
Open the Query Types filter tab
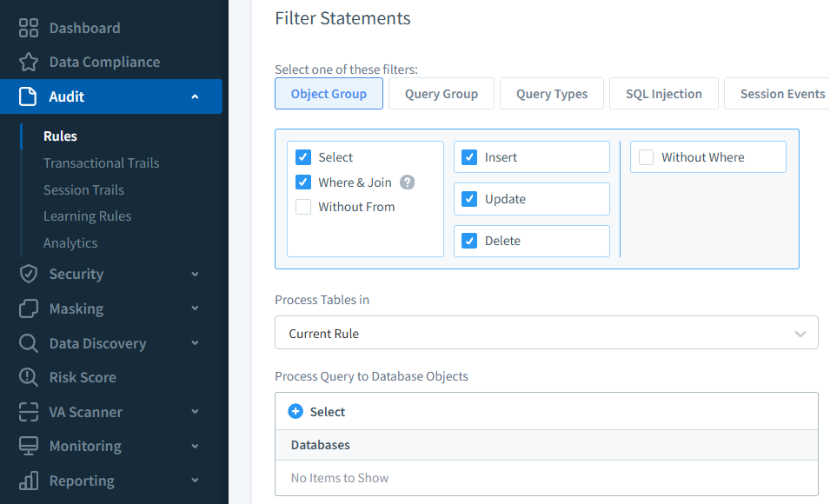coord(551,93)
